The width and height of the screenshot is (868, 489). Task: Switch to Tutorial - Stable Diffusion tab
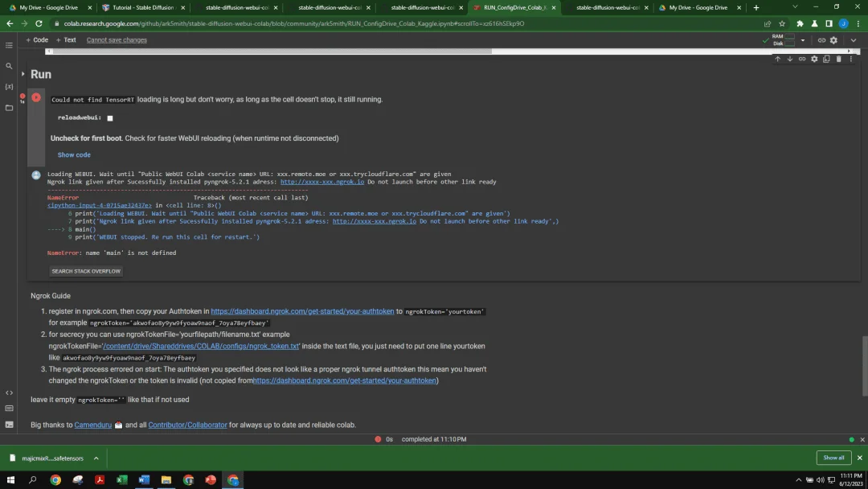pyautogui.click(x=143, y=8)
